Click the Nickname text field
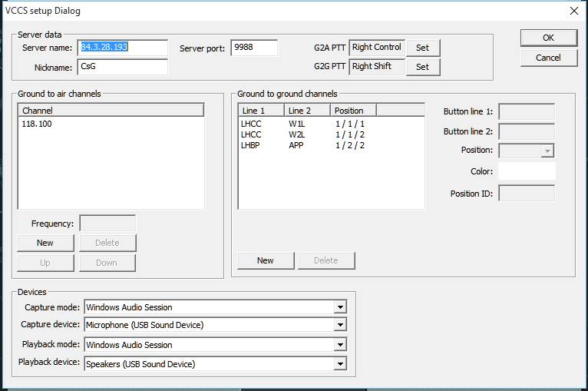The height and width of the screenshot is (391, 588). pos(123,67)
